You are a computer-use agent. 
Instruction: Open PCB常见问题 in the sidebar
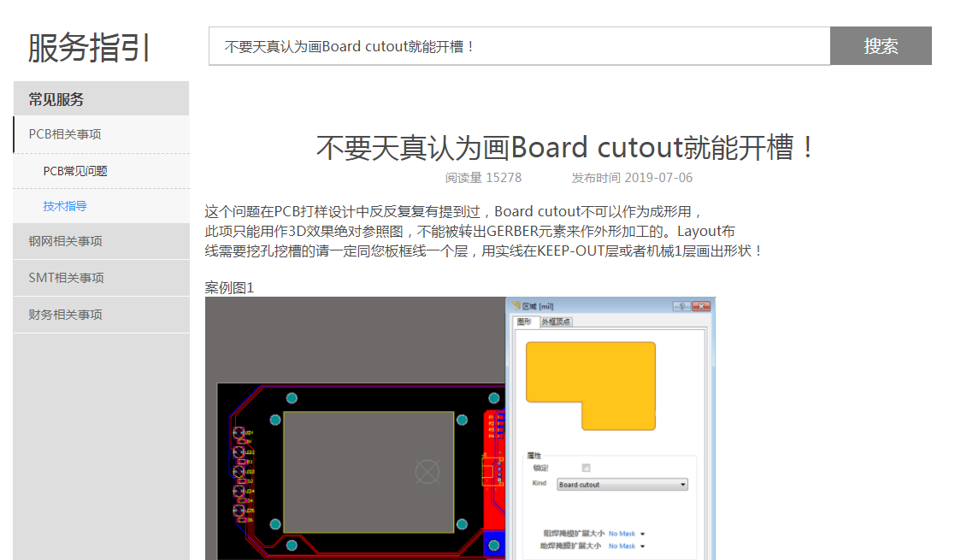click(x=75, y=171)
